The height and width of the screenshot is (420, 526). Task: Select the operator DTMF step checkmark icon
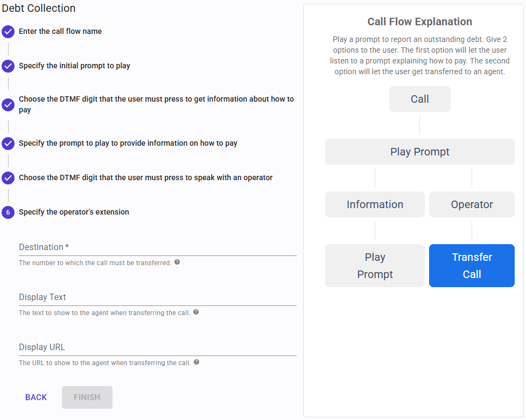[x=8, y=177]
